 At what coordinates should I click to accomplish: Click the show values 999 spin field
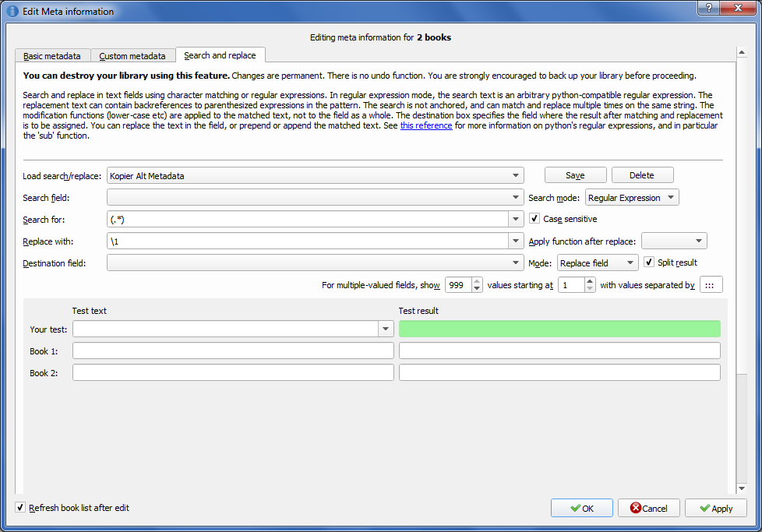tap(459, 285)
